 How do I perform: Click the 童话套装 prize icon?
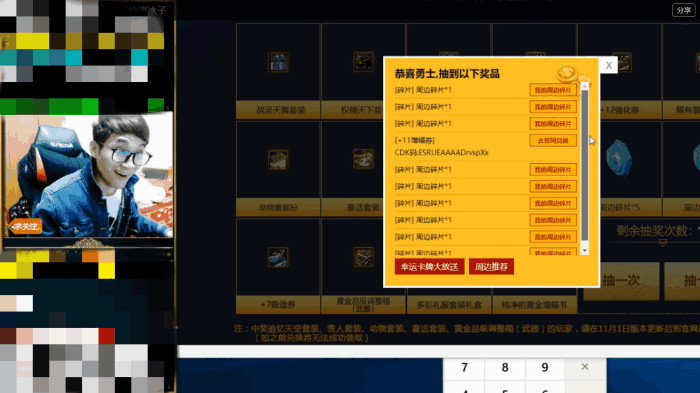(363, 159)
